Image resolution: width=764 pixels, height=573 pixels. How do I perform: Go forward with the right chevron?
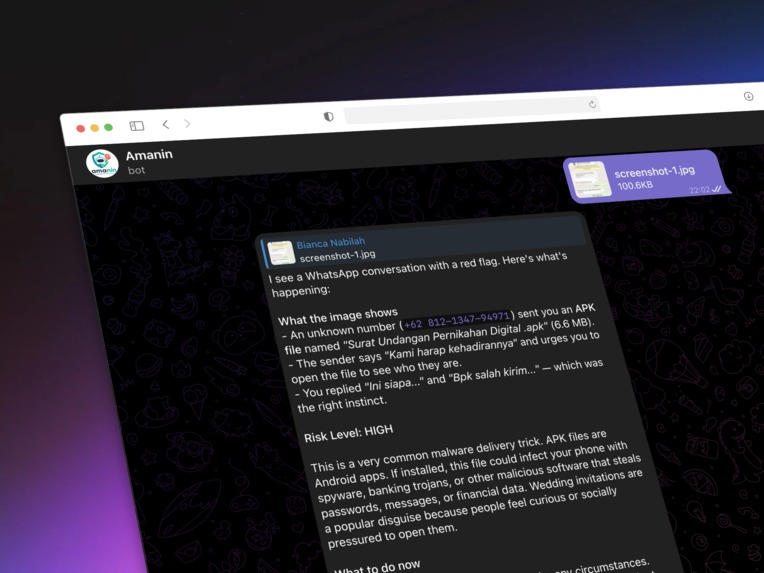pyautogui.click(x=188, y=123)
